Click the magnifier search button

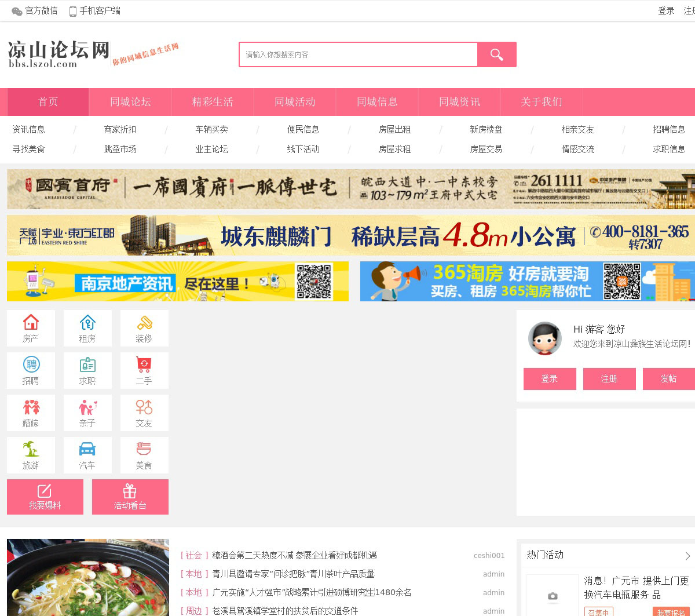(496, 54)
